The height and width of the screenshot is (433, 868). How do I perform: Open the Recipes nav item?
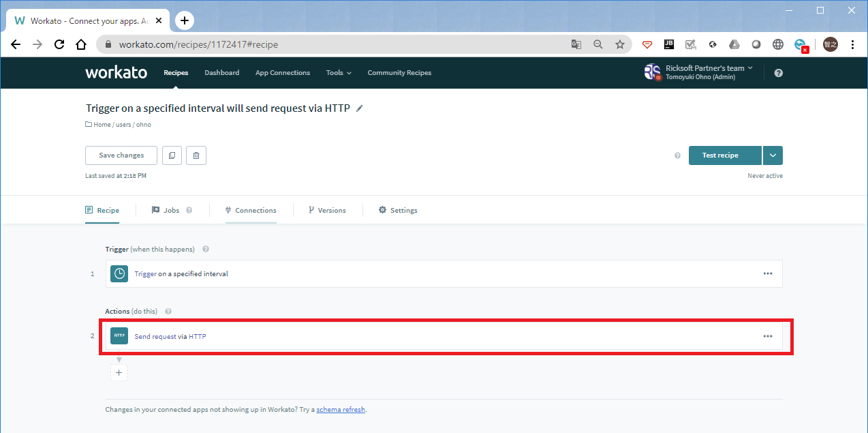[x=176, y=73]
